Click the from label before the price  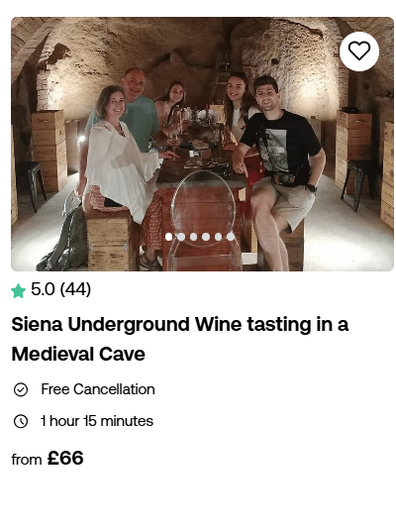tap(27, 460)
